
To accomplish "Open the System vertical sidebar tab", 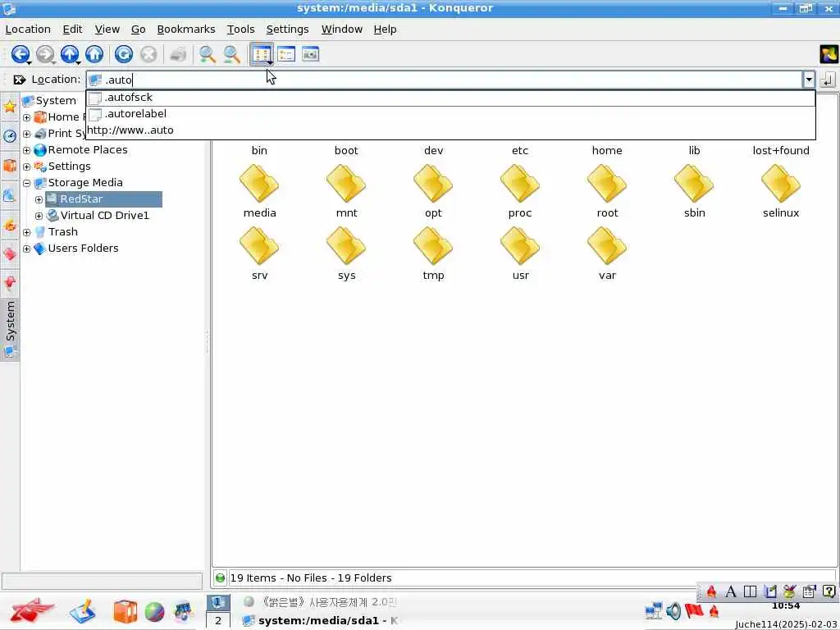I will pyautogui.click(x=10, y=329).
